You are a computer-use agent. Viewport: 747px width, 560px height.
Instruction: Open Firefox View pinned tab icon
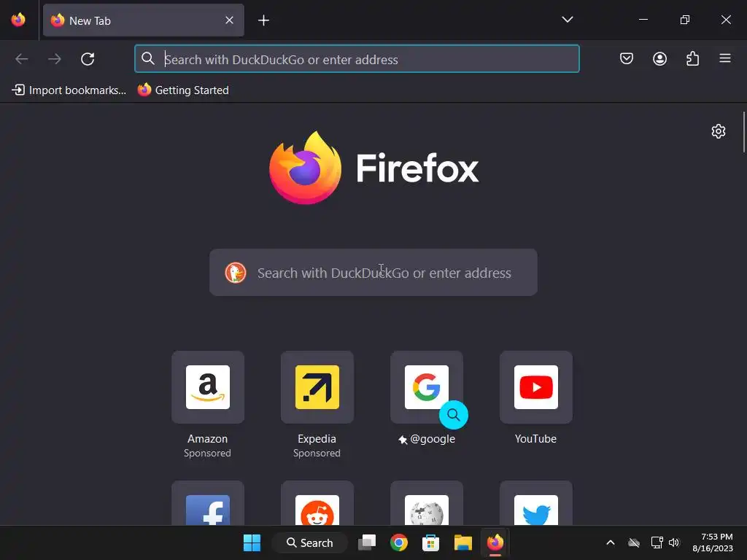coord(18,20)
